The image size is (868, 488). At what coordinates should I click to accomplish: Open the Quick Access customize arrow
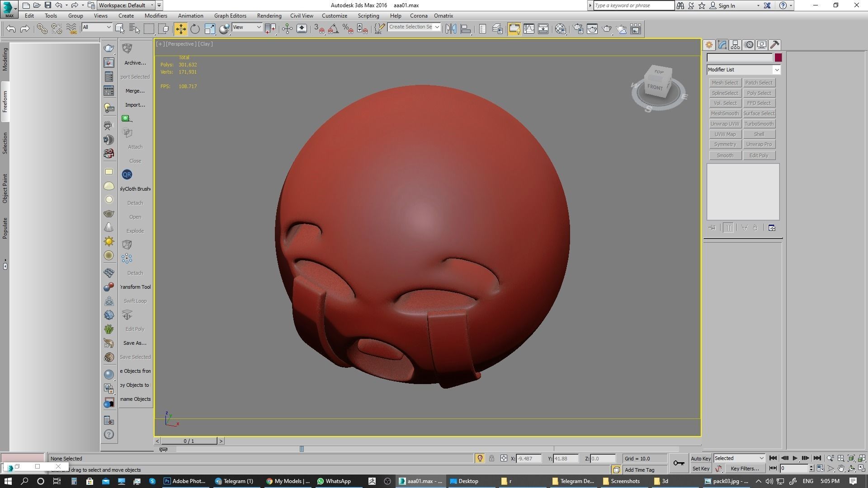point(159,5)
